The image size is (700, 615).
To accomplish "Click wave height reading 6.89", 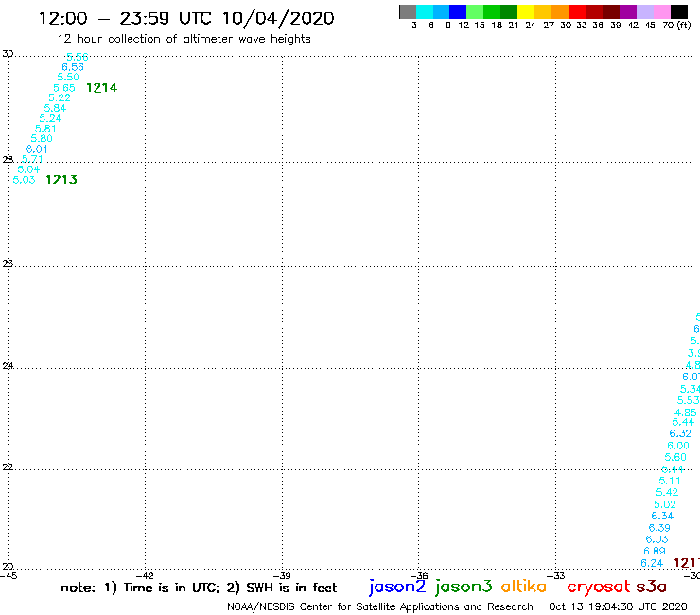I will pyautogui.click(x=655, y=551).
